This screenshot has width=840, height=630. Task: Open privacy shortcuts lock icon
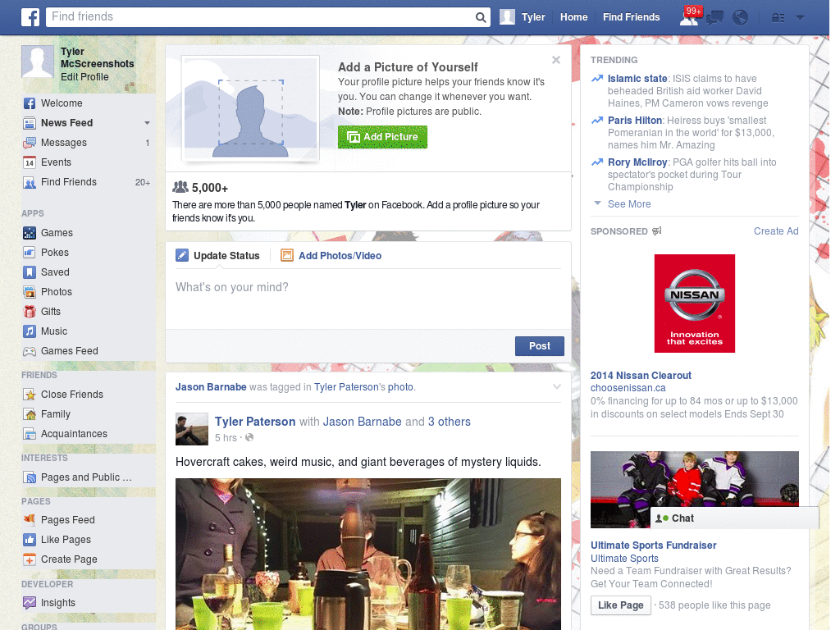(x=778, y=18)
